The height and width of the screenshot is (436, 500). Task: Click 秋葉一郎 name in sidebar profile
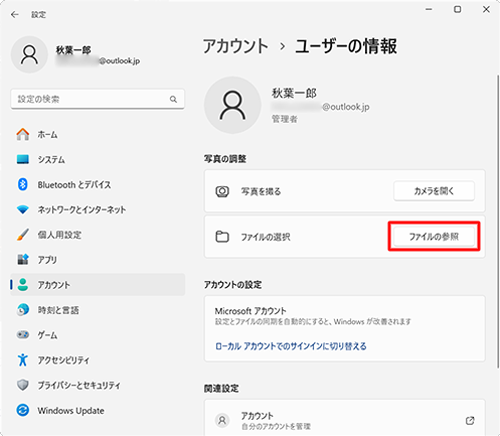coord(74,50)
